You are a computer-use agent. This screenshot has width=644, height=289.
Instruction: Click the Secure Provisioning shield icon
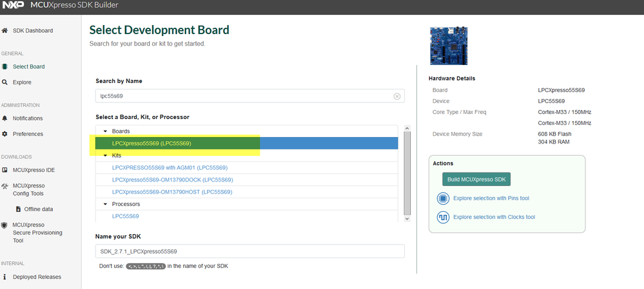5,225
